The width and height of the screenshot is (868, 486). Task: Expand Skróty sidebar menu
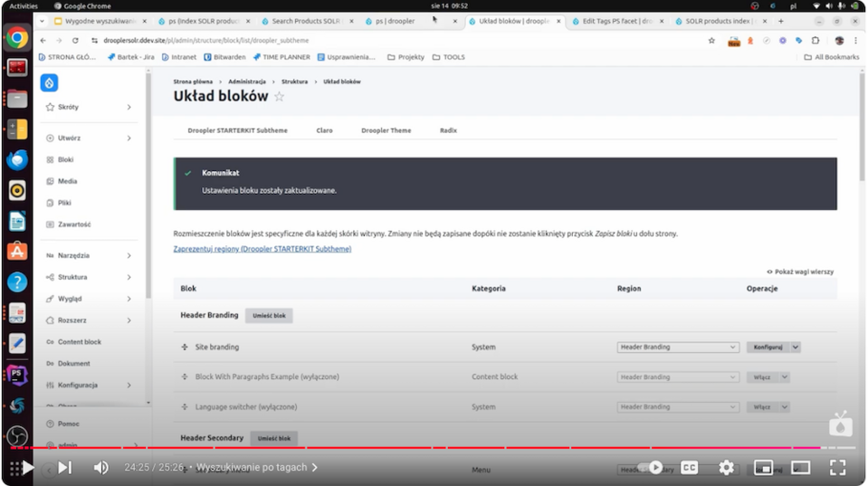point(129,107)
